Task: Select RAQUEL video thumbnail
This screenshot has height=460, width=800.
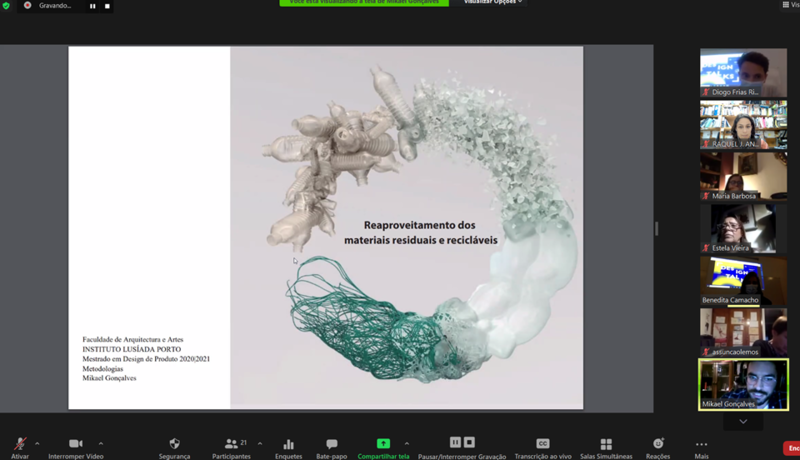Action: (x=743, y=125)
